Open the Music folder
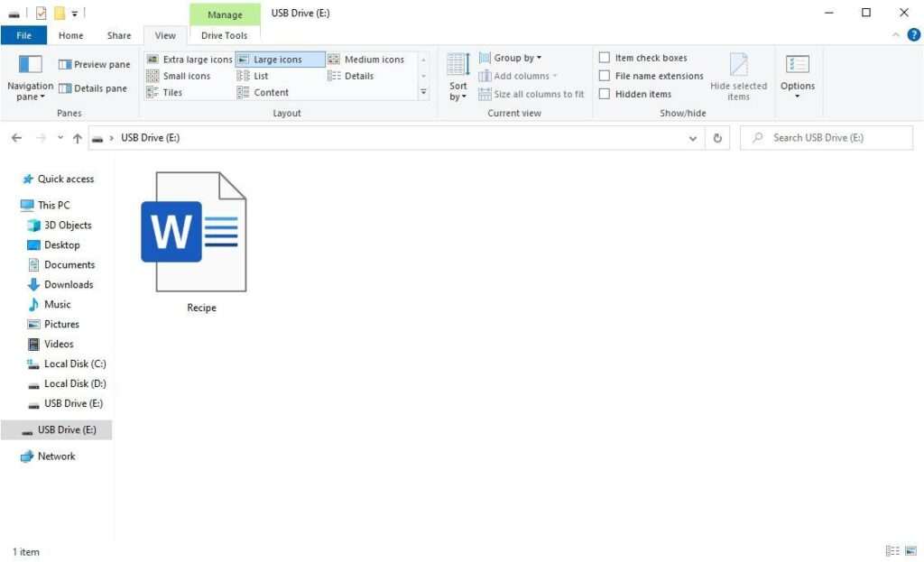The height and width of the screenshot is (562, 924). 50,305
